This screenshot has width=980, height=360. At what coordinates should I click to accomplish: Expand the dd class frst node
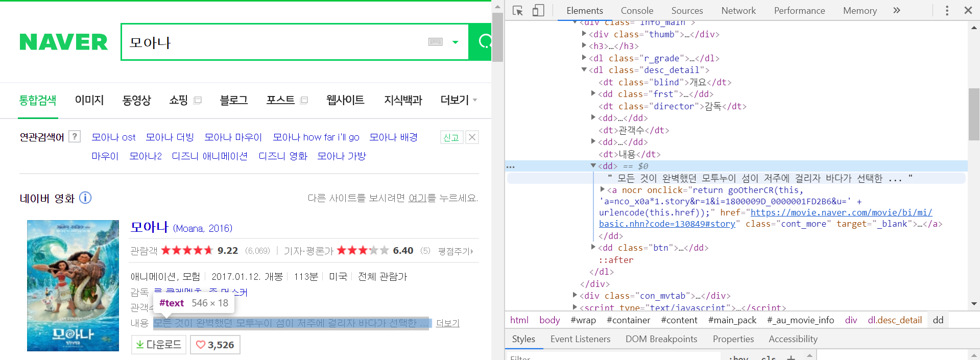[593, 93]
